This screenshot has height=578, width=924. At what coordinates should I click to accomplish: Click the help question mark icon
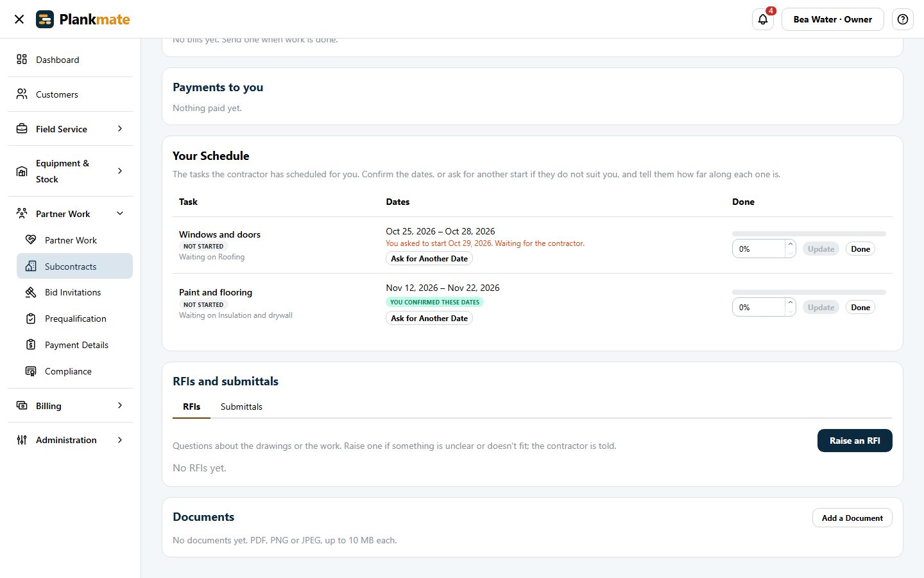903,19
